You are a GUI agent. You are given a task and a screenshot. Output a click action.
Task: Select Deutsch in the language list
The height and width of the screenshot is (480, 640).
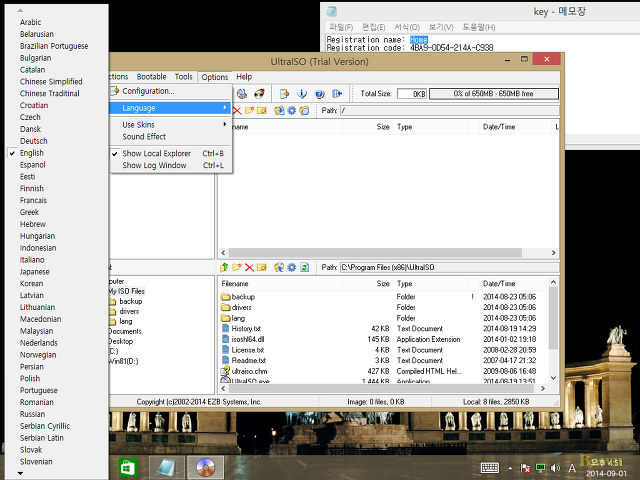click(57, 141)
